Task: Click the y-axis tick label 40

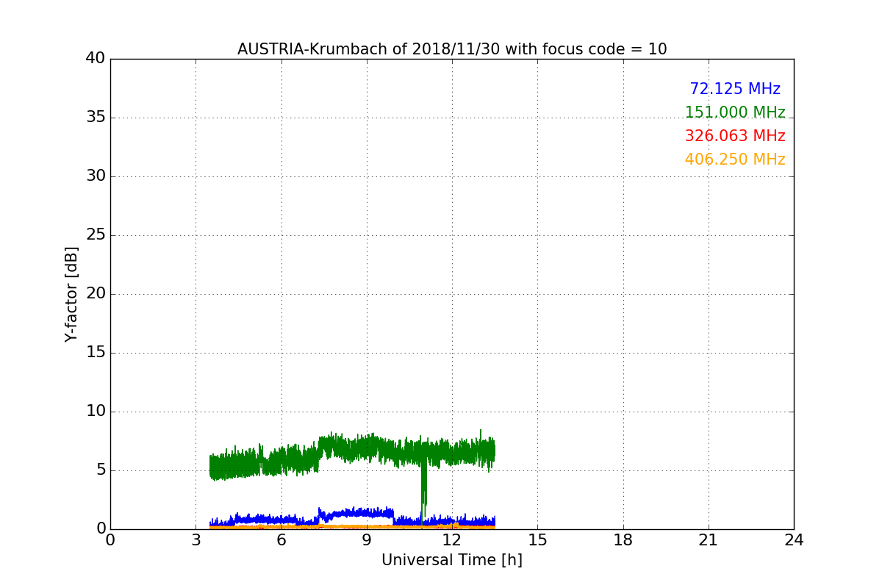Action: pyautogui.click(x=96, y=59)
